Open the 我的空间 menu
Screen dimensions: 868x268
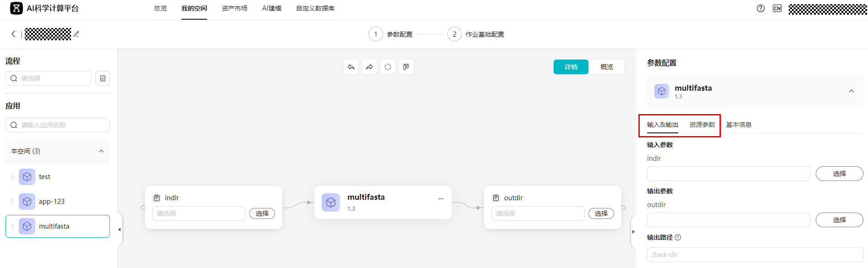[194, 8]
